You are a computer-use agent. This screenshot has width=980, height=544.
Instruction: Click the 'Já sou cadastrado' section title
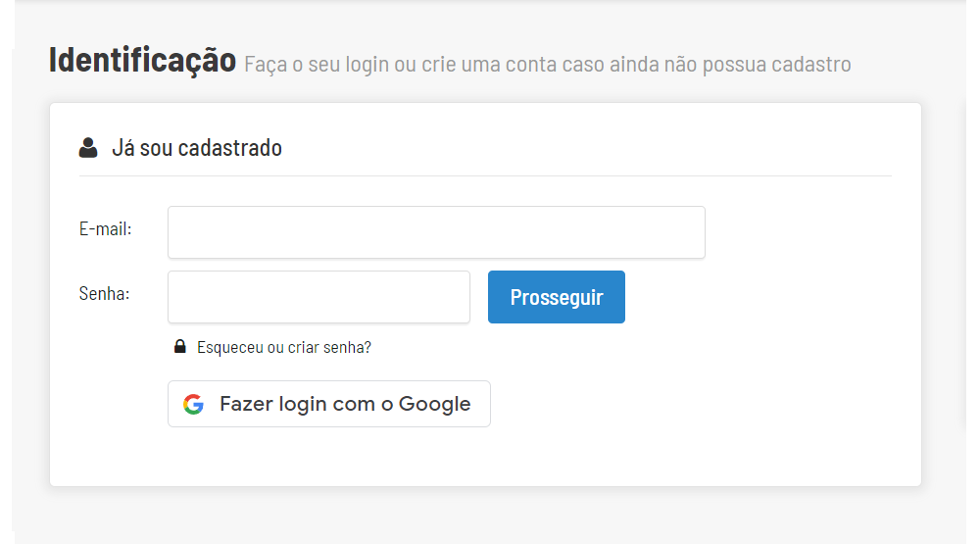(197, 148)
